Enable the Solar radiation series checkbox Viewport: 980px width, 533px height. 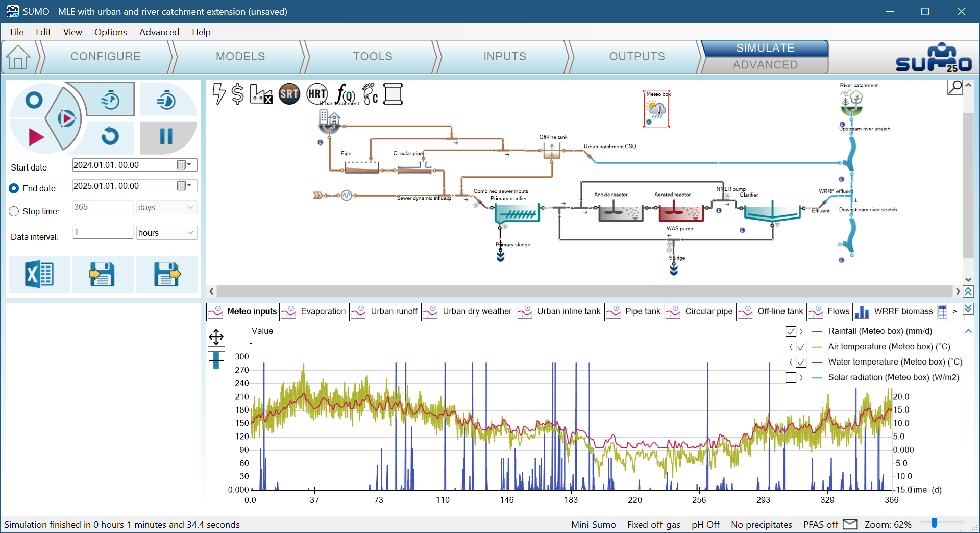tap(791, 377)
